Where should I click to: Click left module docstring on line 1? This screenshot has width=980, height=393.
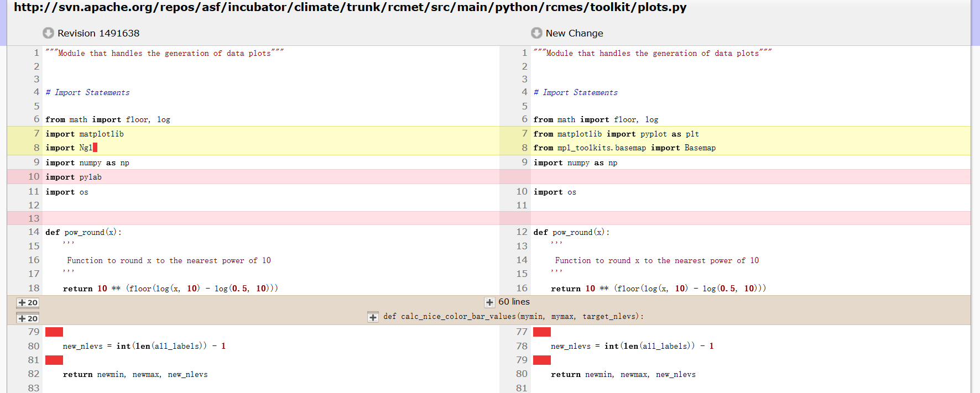(x=165, y=53)
